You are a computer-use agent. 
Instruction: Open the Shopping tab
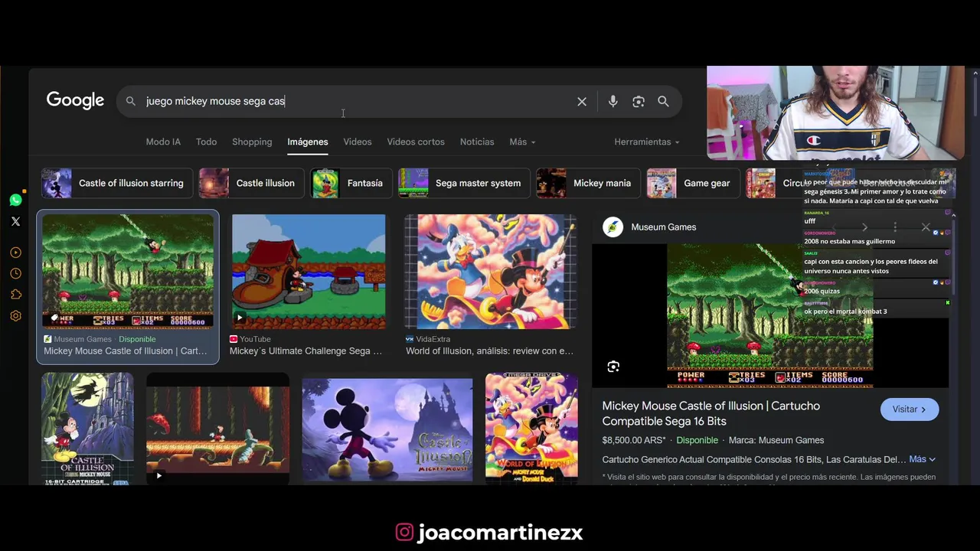click(252, 142)
